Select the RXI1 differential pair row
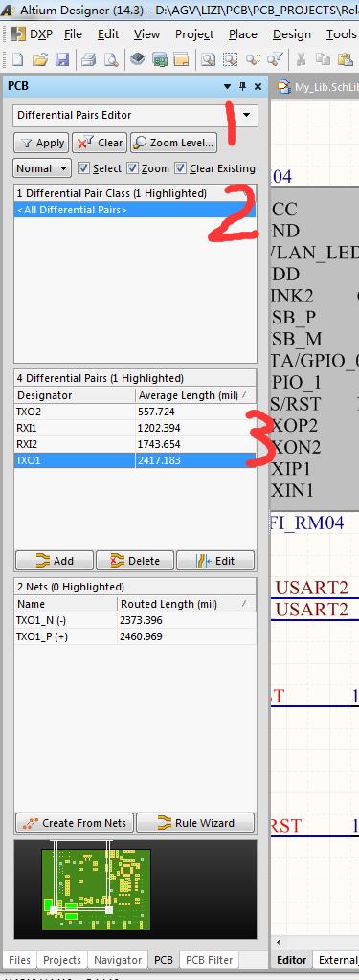Image resolution: width=359 pixels, height=980 pixels. point(135,428)
